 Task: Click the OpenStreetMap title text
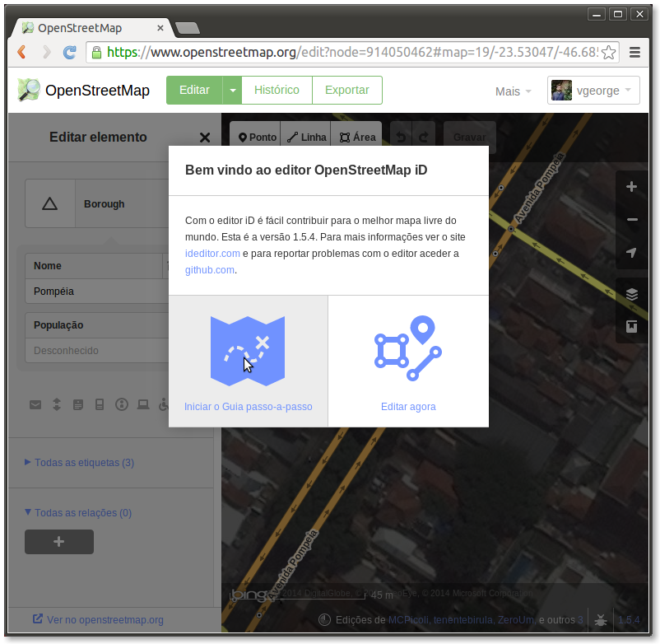coord(97,91)
